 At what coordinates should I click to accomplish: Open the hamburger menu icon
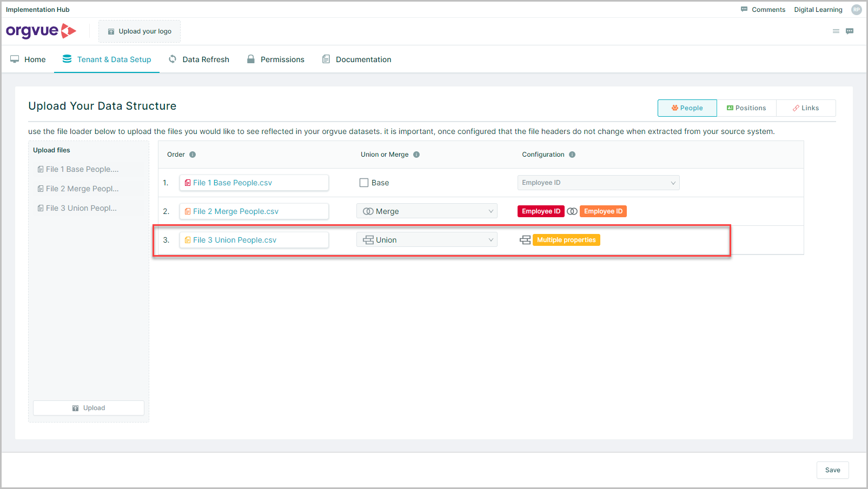(x=836, y=31)
